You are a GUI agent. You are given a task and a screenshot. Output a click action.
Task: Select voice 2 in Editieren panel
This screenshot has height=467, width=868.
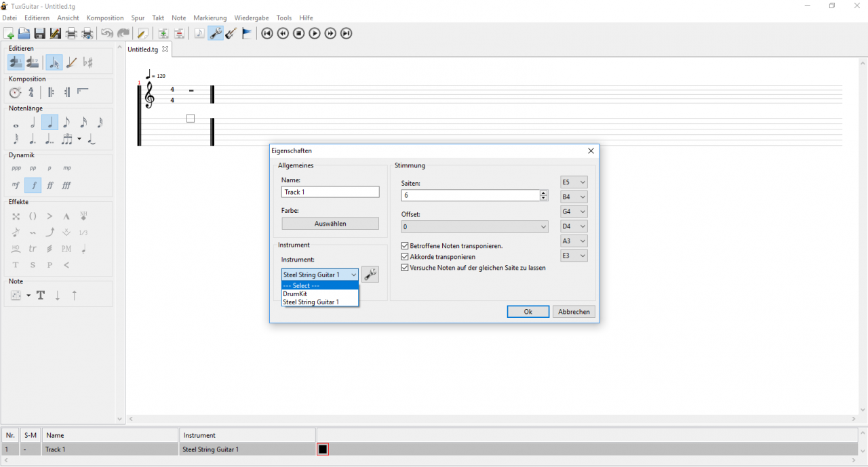[33, 62]
